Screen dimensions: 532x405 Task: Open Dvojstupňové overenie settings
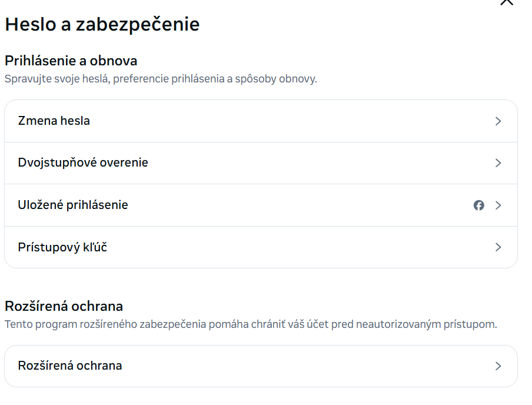(x=261, y=163)
